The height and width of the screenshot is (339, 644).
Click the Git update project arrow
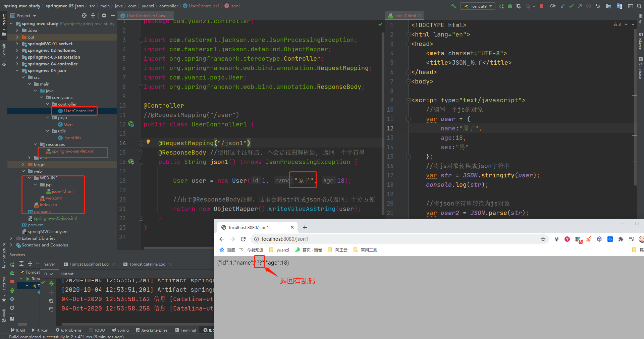point(562,6)
